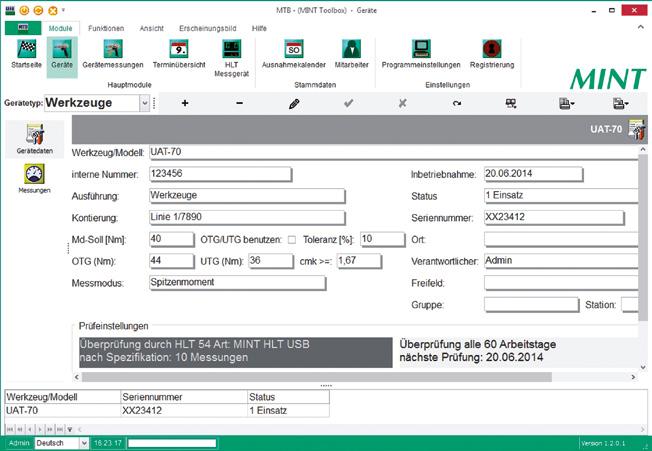
Task: Open Mitarbeiter master data
Action: [x=351, y=55]
